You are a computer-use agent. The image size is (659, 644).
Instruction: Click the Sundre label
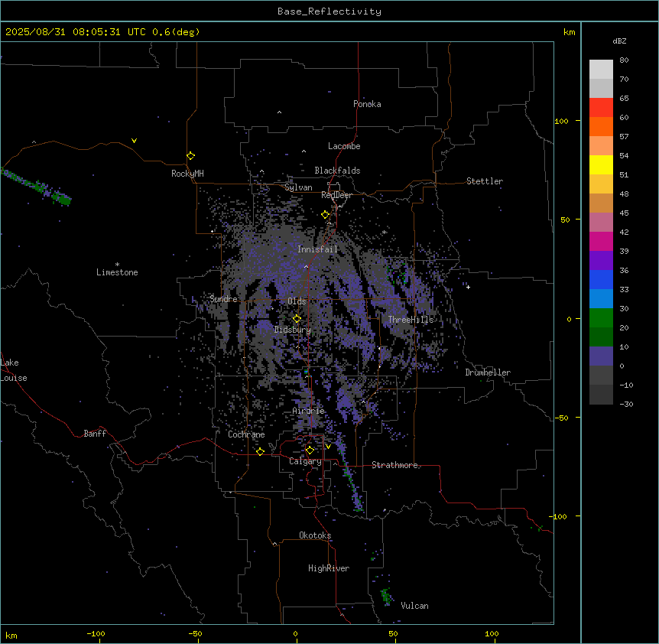(223, 299)
